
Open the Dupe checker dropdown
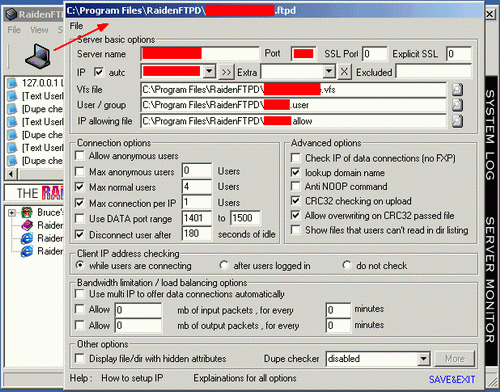pyautogui.click(x=423, y=359)
